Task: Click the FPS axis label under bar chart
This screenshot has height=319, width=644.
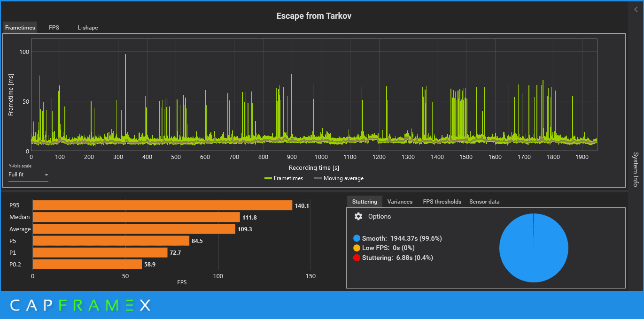Action: (182, 282)
